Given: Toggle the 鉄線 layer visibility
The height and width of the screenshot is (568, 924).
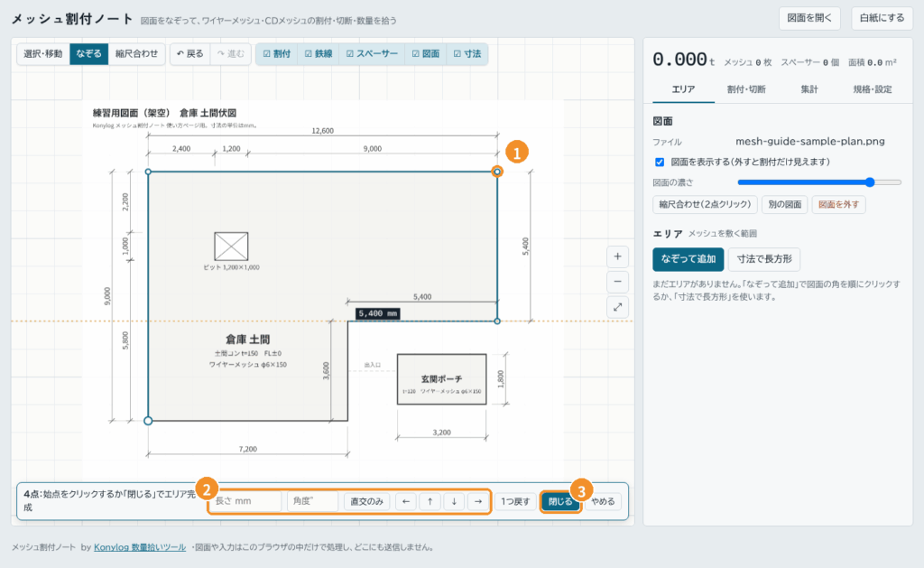Looking at the screenshot, I should tap(319, 53).
